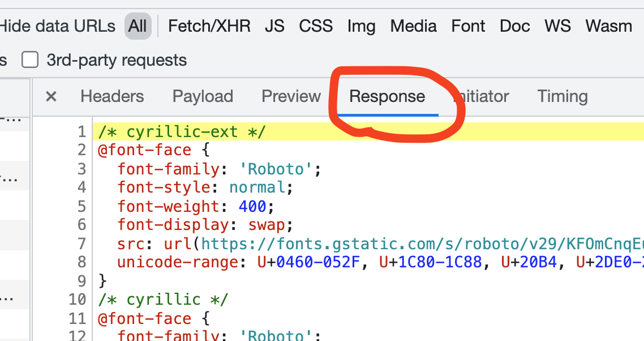
Task: Click '@font-face {' on line 11
Action: [x=154, y=319]
